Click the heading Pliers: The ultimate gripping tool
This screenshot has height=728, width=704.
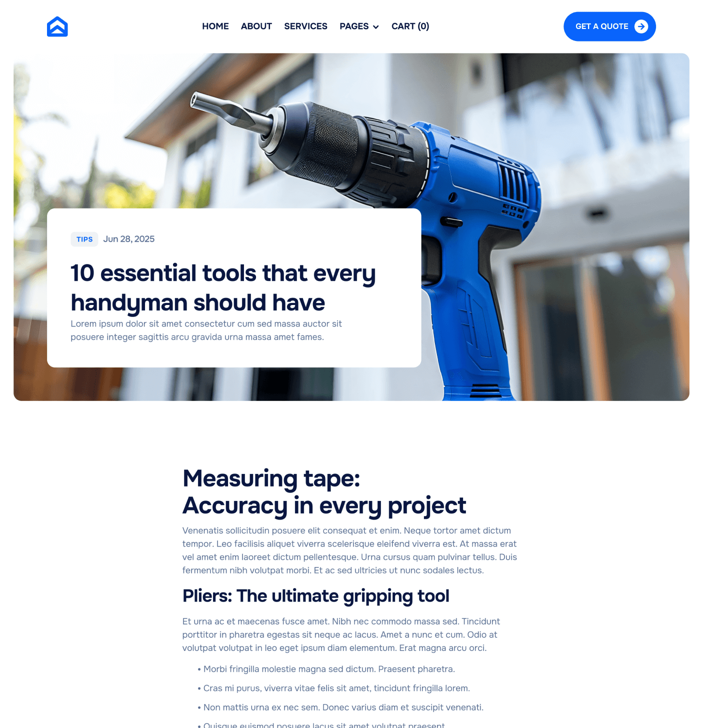[x=315, y=596]
